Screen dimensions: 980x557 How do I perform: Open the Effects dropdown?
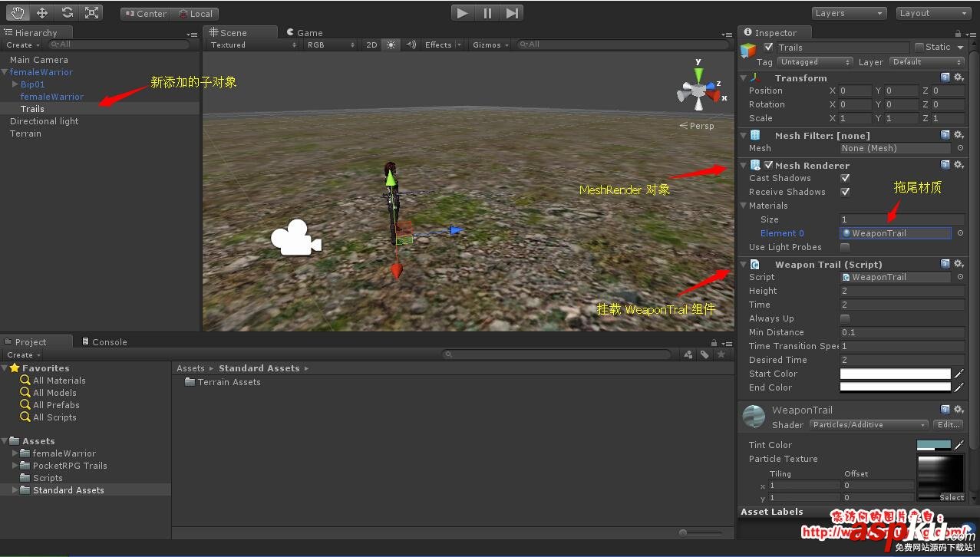443,44
